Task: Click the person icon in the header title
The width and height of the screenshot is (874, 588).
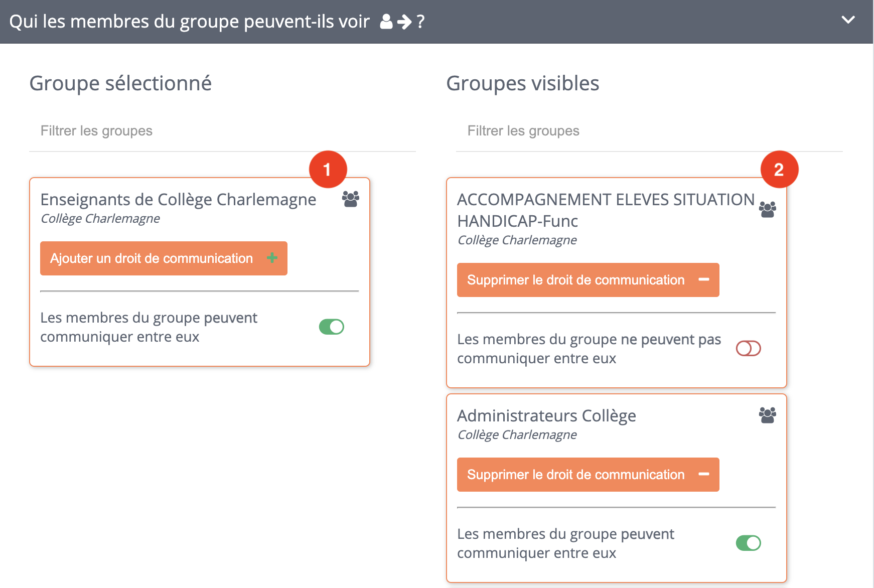Action: pos(386,21)
